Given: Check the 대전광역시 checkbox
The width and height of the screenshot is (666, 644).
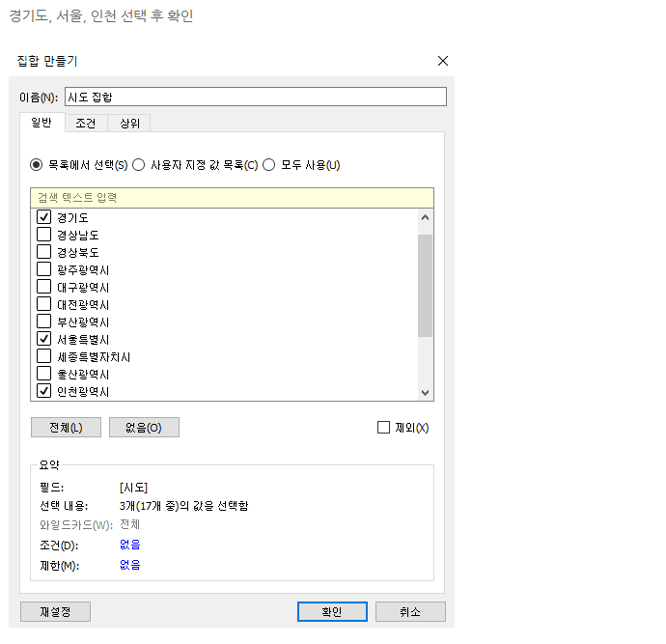Looking at the screenshot, I should pos(44,304).
